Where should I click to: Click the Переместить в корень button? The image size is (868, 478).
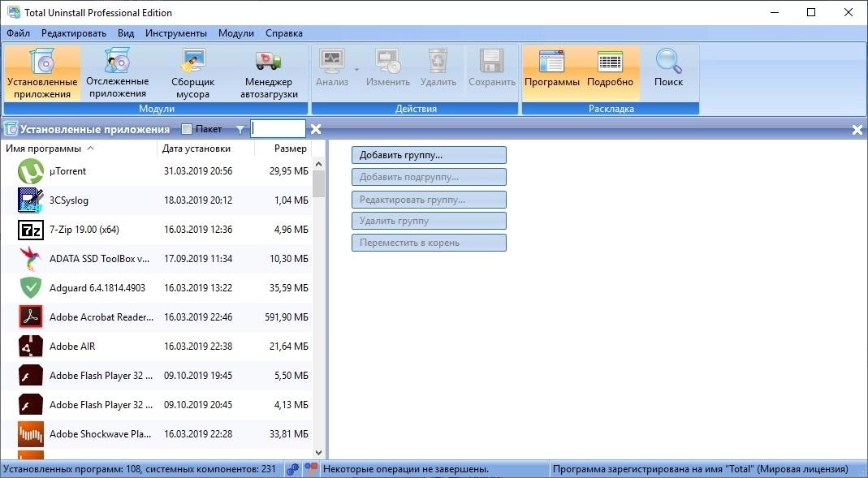[x=429, y=243]
